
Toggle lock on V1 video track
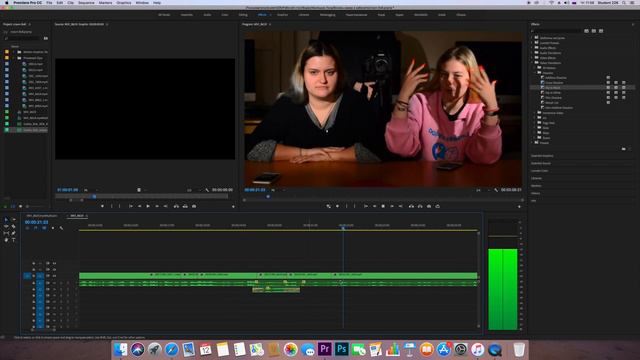(x=33, y=276)
